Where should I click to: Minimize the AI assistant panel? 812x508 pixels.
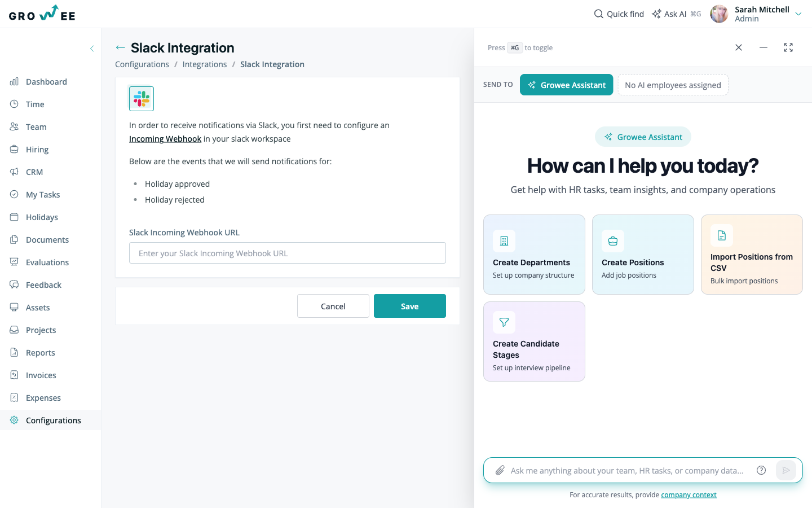coord(764,47)
